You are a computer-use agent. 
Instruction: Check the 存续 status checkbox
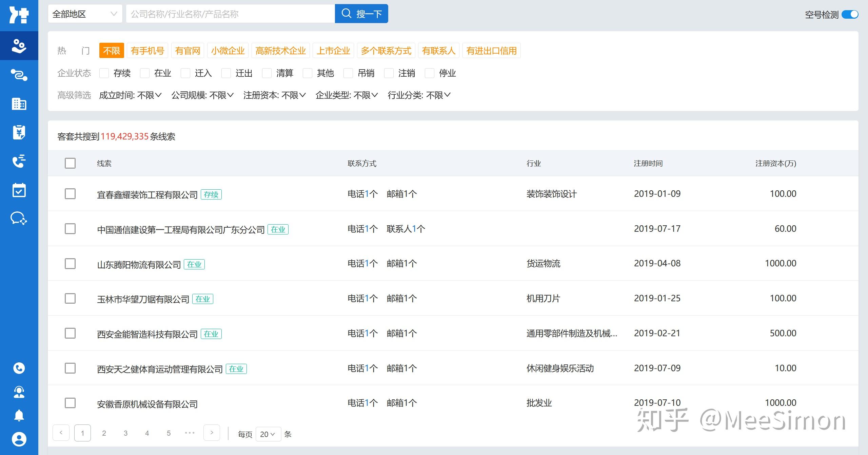[x=104, y=73]
